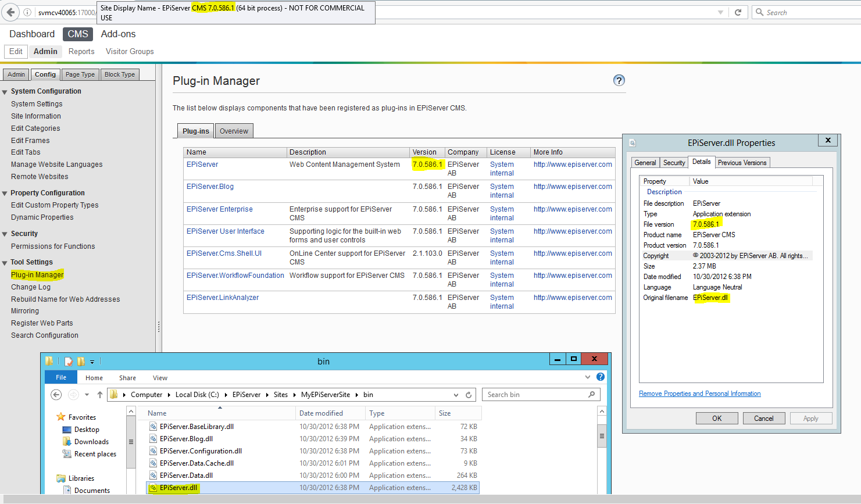The width and height of the screenshot is (861, 504).
Task: Click the properties icon in Explorer quick access toolbar
Action: (x=69, y=361)
